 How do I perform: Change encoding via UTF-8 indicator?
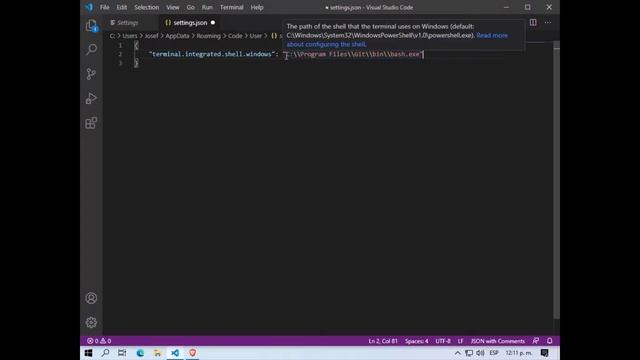(443, 341)
